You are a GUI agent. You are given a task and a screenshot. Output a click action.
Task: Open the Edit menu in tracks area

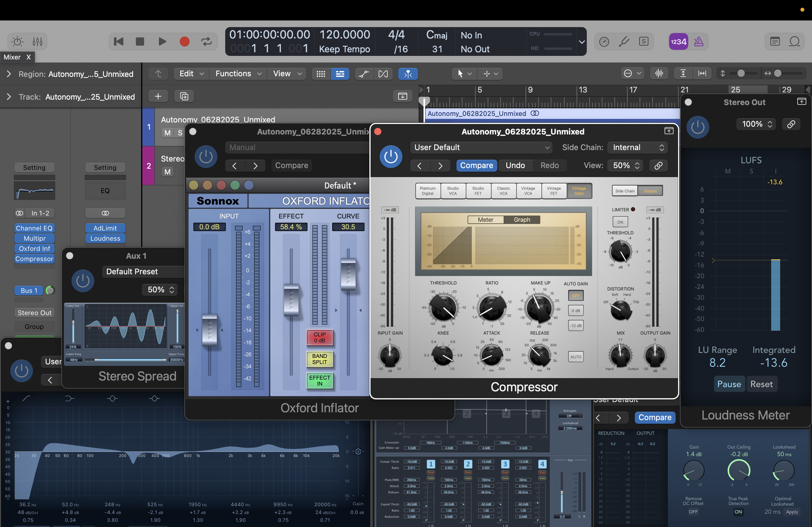[x=191, y=74]
